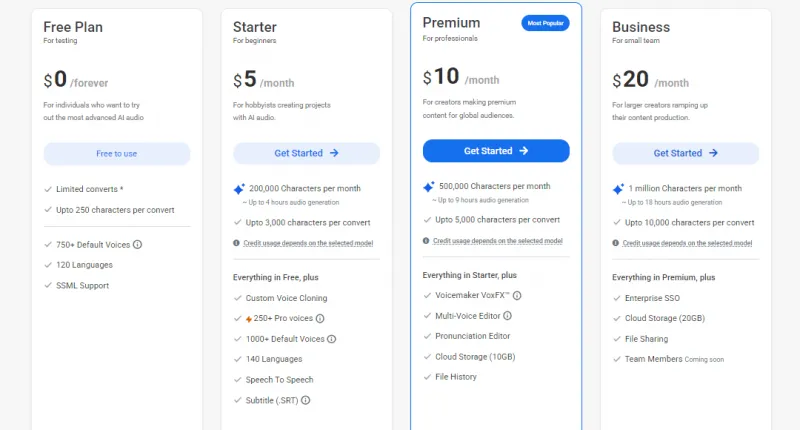Click info icon next to 1000+ Default Voices
Viewport: 800px width, 430px height.
click(332, 339)
